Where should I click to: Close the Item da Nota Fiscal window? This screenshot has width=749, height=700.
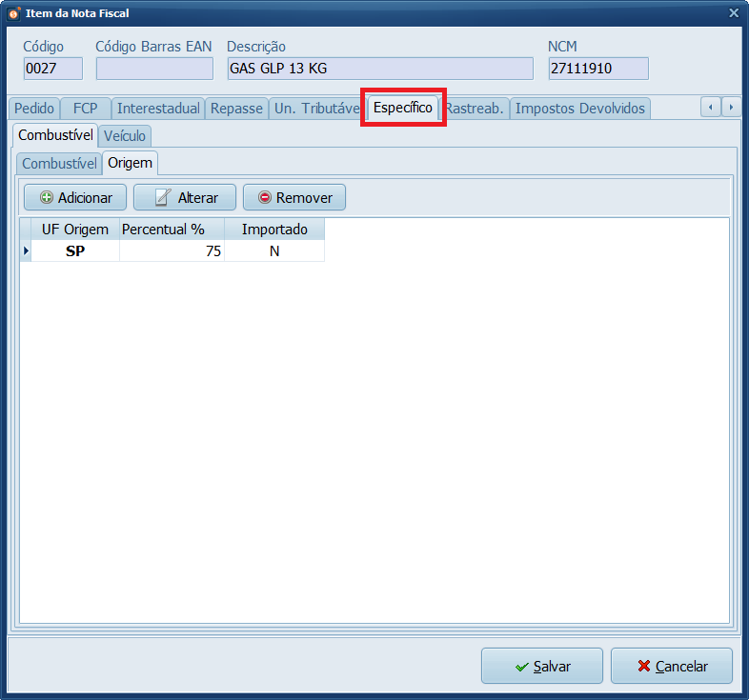tap(733, 13)
